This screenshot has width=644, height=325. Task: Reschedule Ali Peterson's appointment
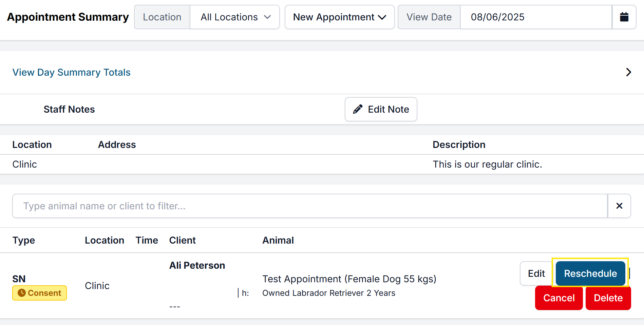(x=590, y=273)
